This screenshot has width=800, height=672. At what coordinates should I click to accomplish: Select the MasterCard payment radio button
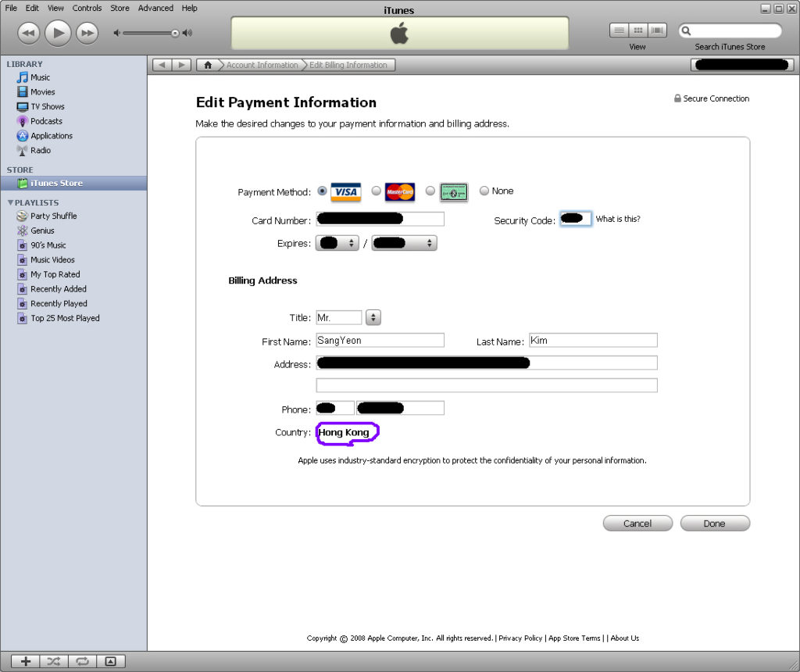(x=376, y=191)
